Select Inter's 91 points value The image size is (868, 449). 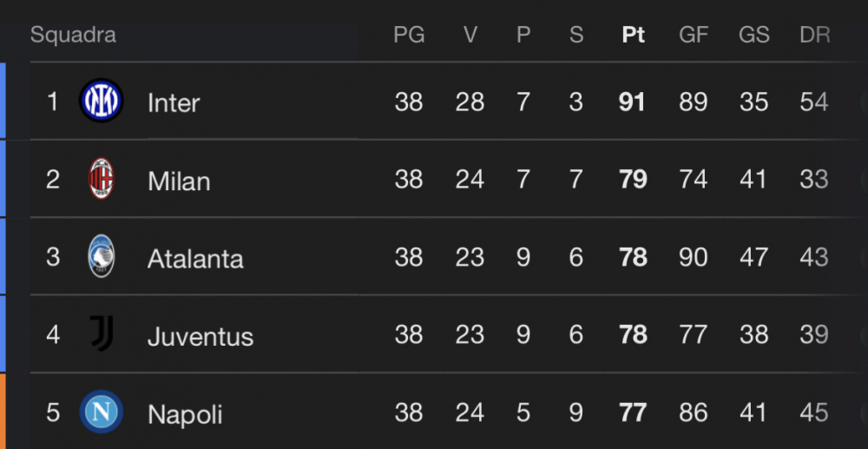[x=632, y=102]
